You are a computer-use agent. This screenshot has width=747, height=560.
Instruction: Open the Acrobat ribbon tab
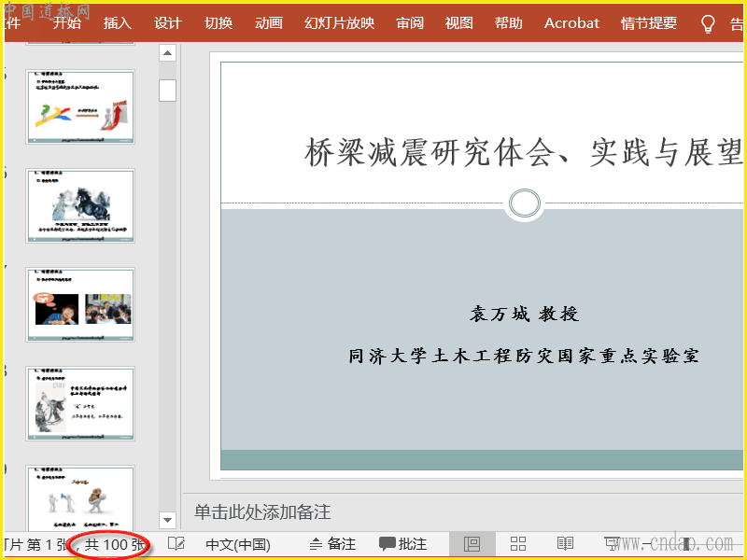571,22
